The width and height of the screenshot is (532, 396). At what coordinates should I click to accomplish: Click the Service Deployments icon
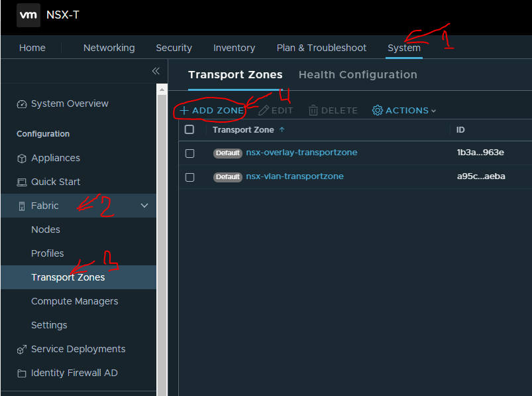click(22, 350)
